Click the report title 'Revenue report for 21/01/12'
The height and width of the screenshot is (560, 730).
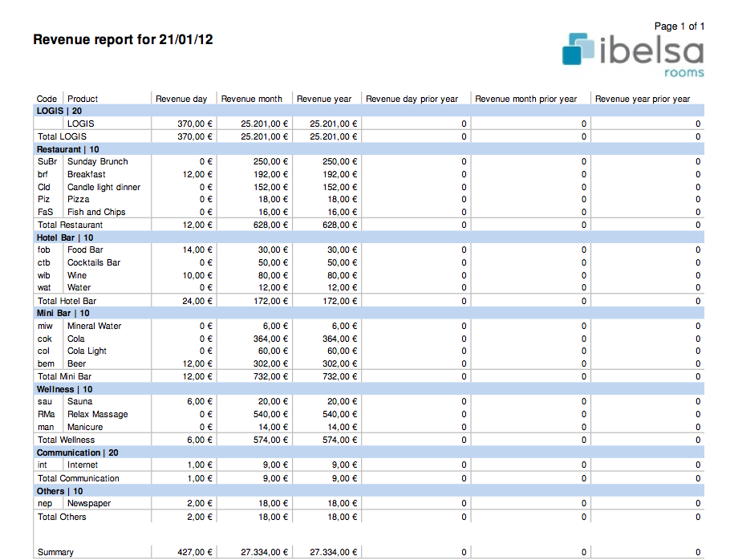pos(123,40)
